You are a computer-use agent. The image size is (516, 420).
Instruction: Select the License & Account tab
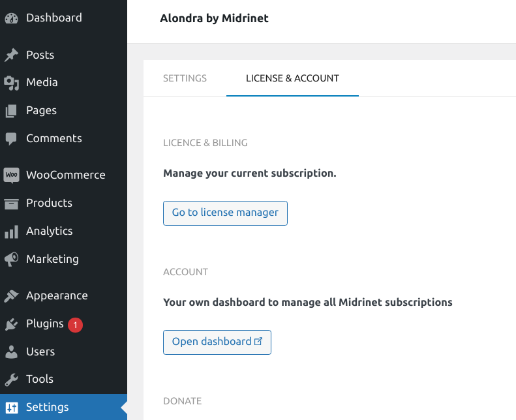(x=292, y=78)
